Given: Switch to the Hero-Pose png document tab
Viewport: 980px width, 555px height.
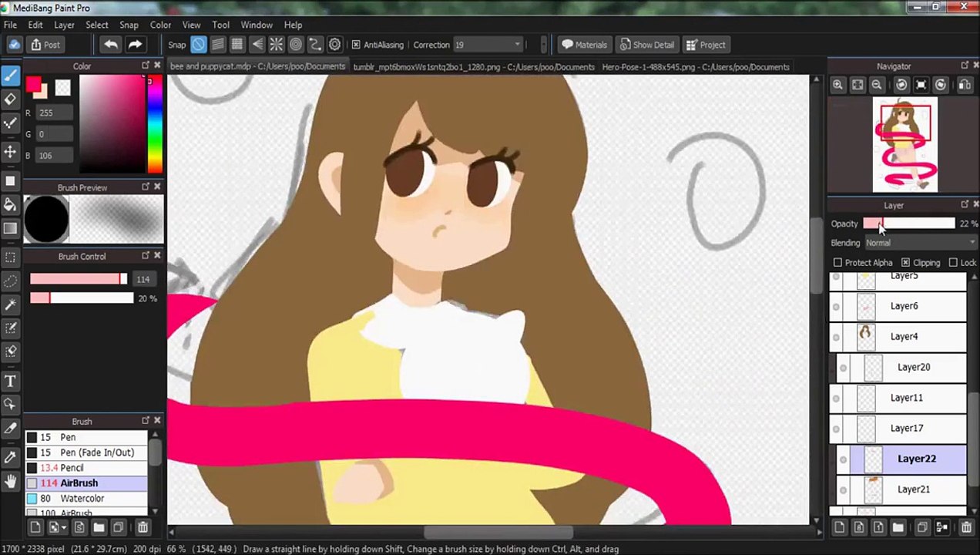Looking at the screenshot, I should click(x=696, y=67).
